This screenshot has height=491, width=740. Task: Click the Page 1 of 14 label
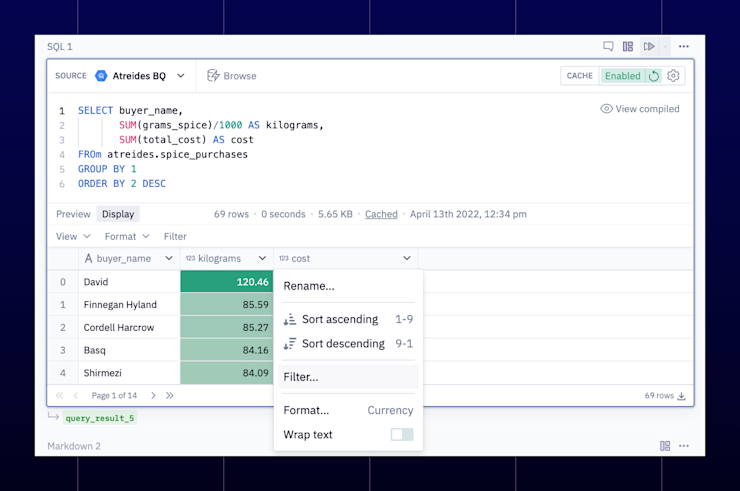pyautogui.click(x=114, y=395)
